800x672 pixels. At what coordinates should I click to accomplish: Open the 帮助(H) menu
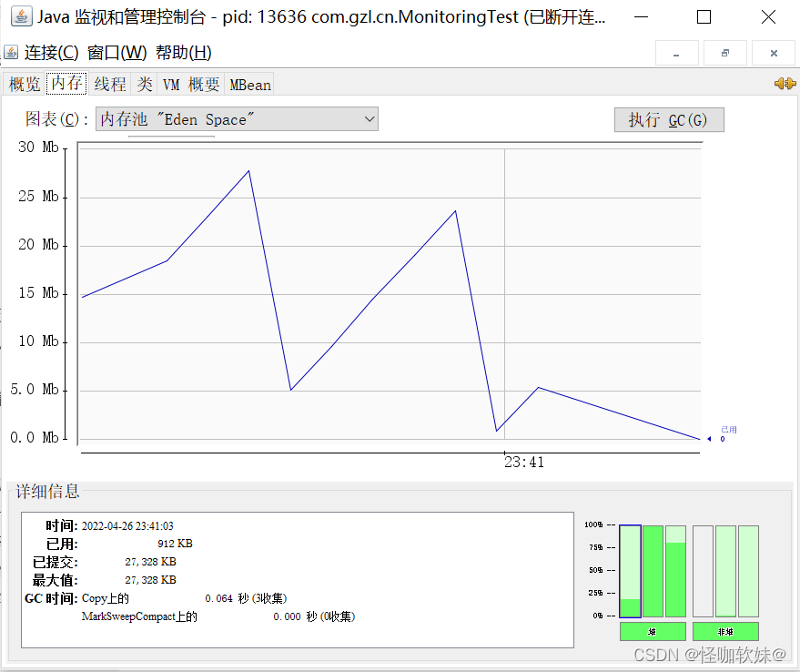click(183, 53)
